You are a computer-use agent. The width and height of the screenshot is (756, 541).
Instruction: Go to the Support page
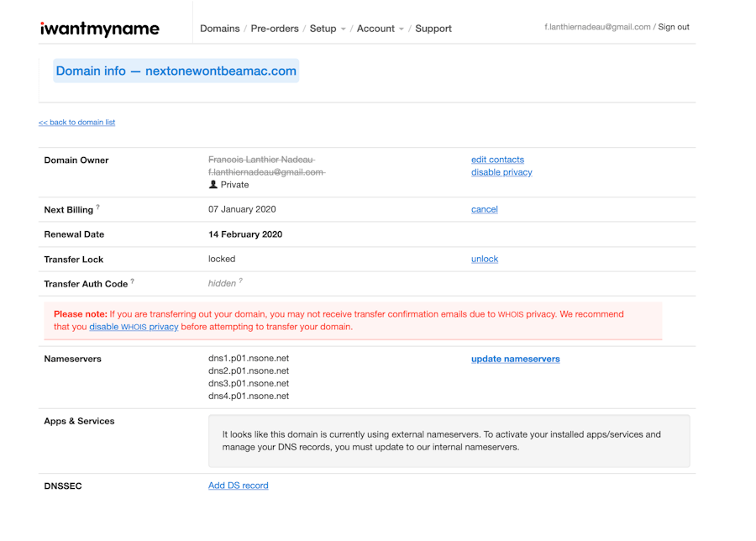coord(433,28)
